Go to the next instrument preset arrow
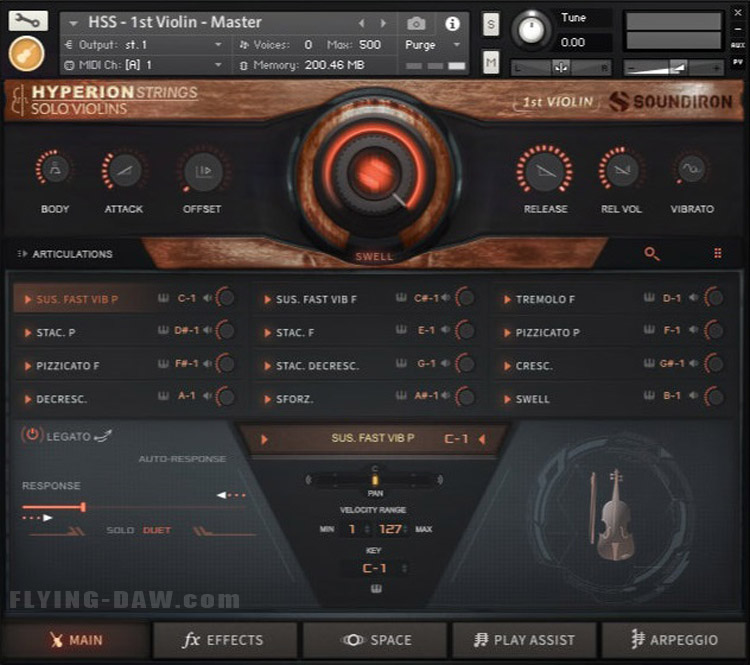The height and width of the screenshot is (665, 750). pos(383,23)
